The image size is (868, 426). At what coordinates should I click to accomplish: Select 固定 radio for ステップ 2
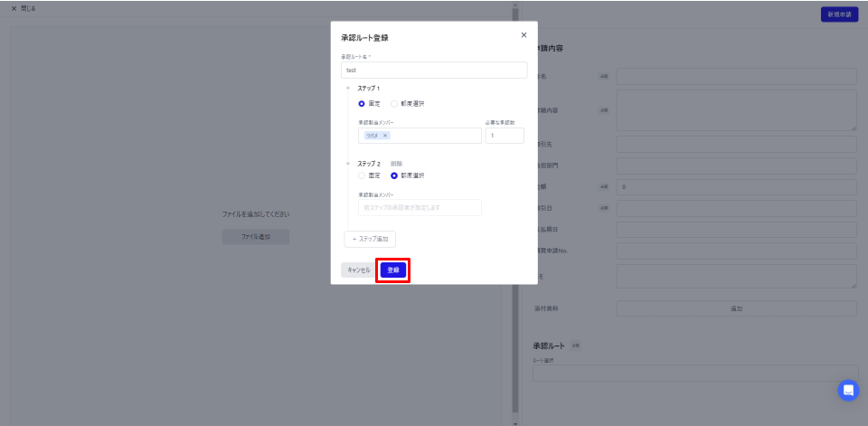tap(362, 175)
